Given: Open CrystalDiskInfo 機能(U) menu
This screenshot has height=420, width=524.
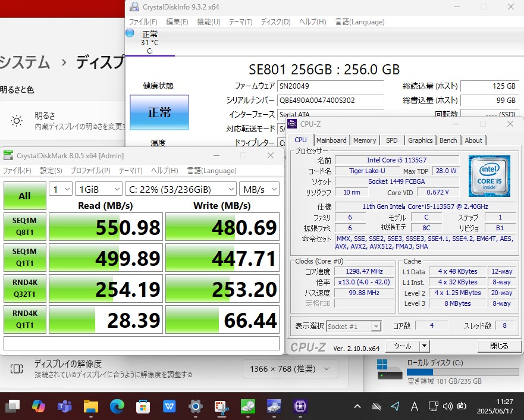Looking at the screenshot, I should click(x=209, y=22).
